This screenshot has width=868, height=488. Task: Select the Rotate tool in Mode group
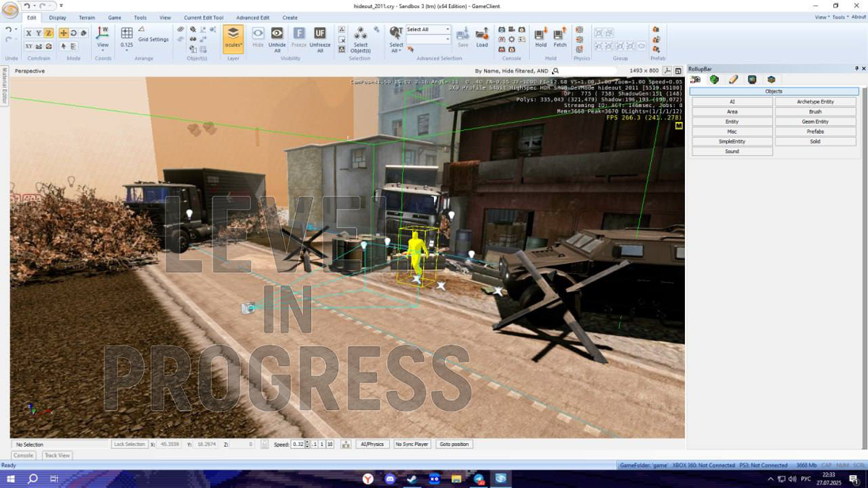[x=74, y=33]
